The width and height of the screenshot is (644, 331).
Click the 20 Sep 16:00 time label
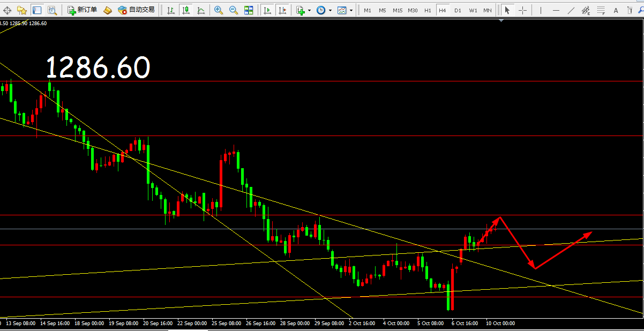tap(158, 324)
